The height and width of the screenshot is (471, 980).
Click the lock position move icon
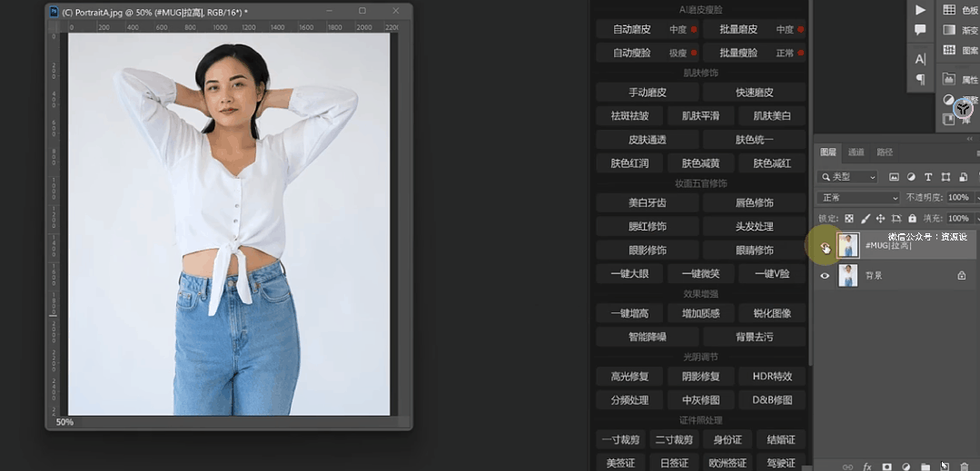[880, 219]
